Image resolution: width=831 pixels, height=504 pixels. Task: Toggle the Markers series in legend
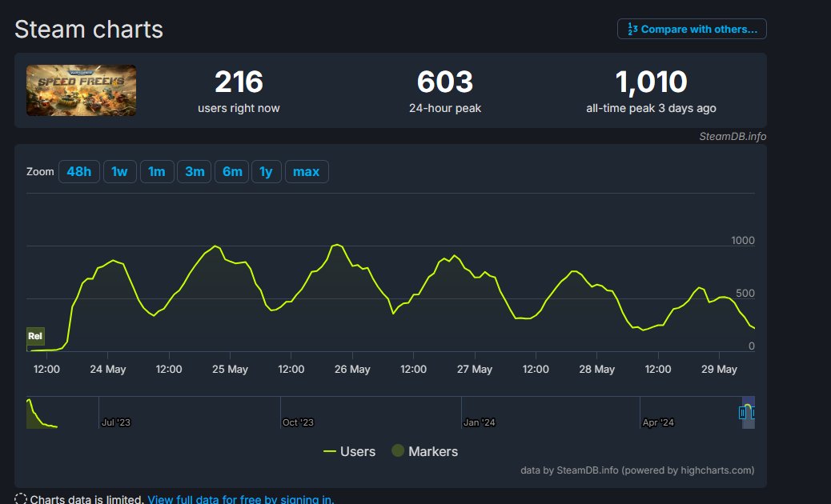[424, 451]
